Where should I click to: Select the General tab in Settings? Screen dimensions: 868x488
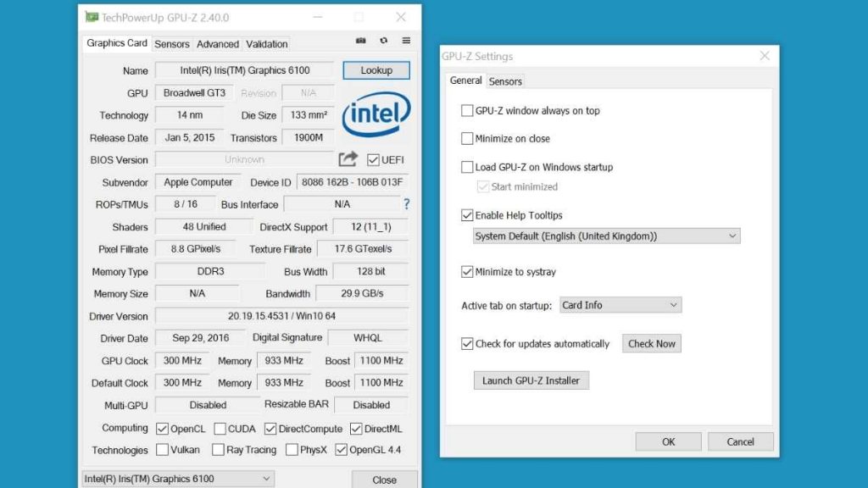465,80
